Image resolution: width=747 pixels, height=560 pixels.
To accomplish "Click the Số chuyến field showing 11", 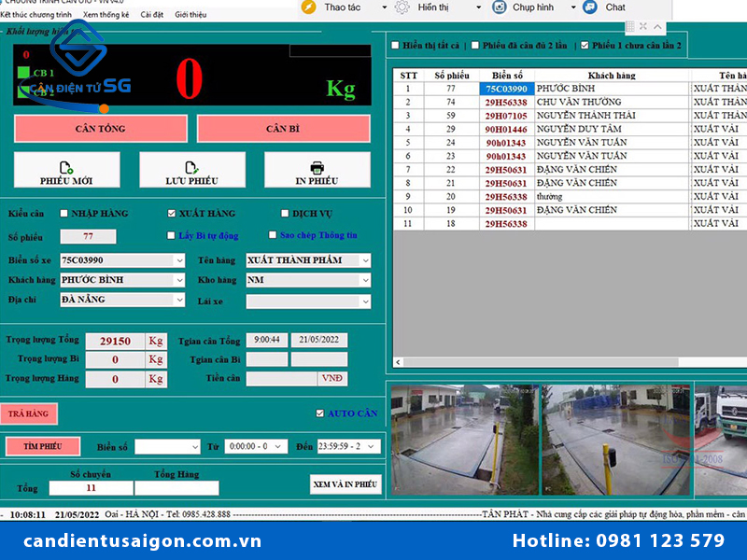I will (x=91, y=488).
